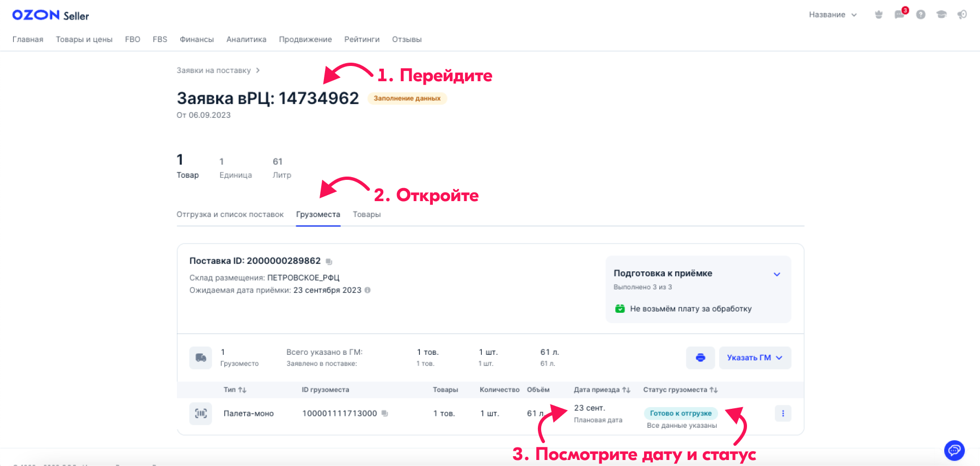Go to Главная menu item
980x466 pixels.
28,39
